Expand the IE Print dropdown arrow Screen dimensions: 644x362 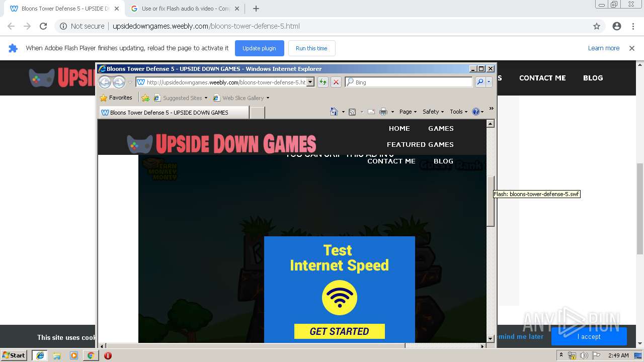[x=392, y=112]
